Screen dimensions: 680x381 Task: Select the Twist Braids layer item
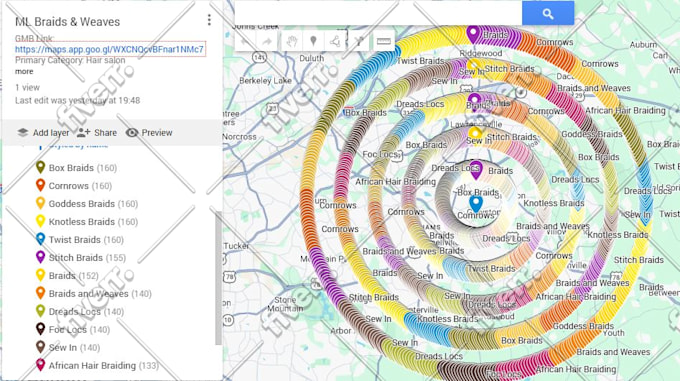80,240
